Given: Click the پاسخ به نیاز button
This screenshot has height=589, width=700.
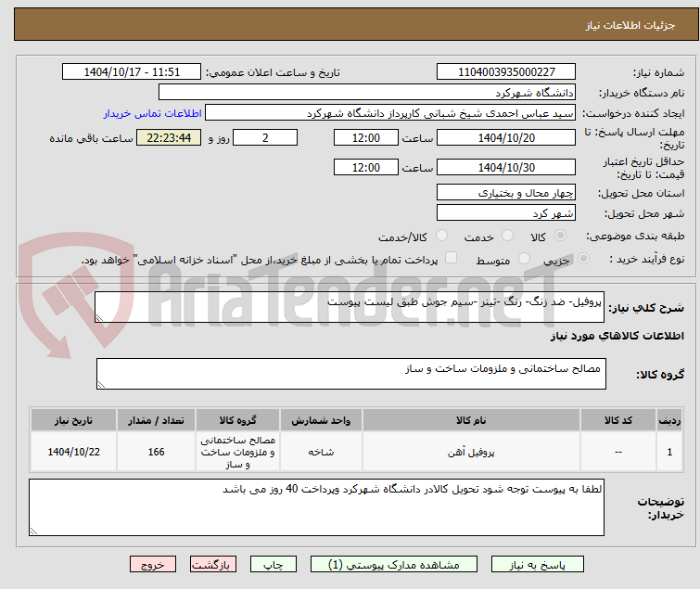Looking at the screenshot, I should point(537,565).
